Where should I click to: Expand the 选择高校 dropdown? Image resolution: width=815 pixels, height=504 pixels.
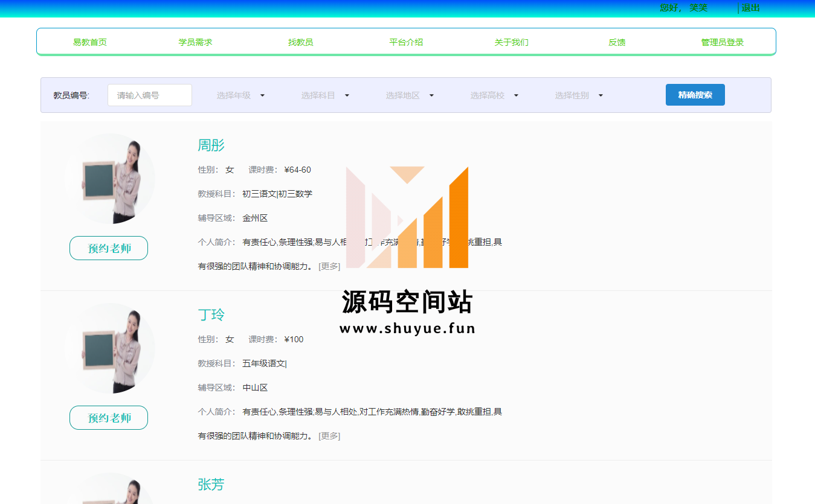point(495,95)
